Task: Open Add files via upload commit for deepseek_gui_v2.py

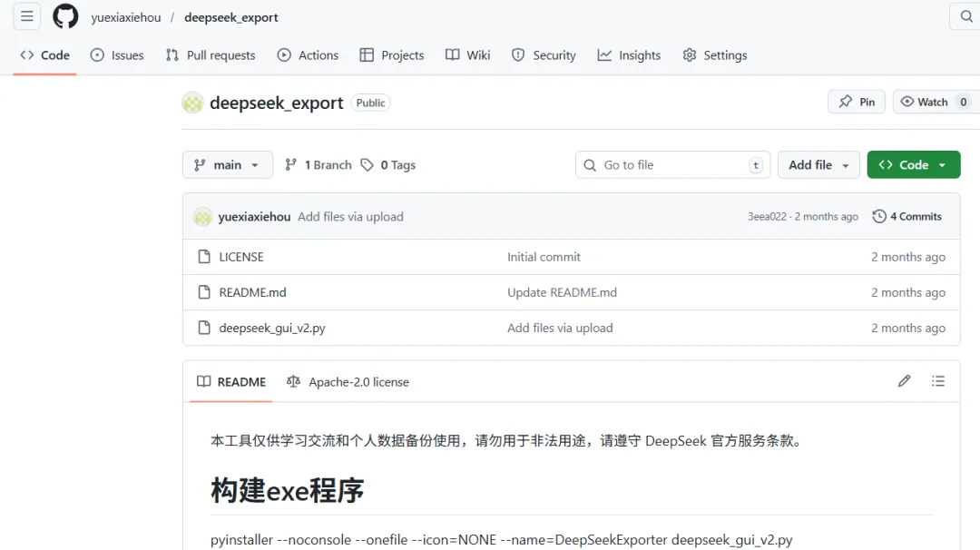Action: [x=560, y=329]
